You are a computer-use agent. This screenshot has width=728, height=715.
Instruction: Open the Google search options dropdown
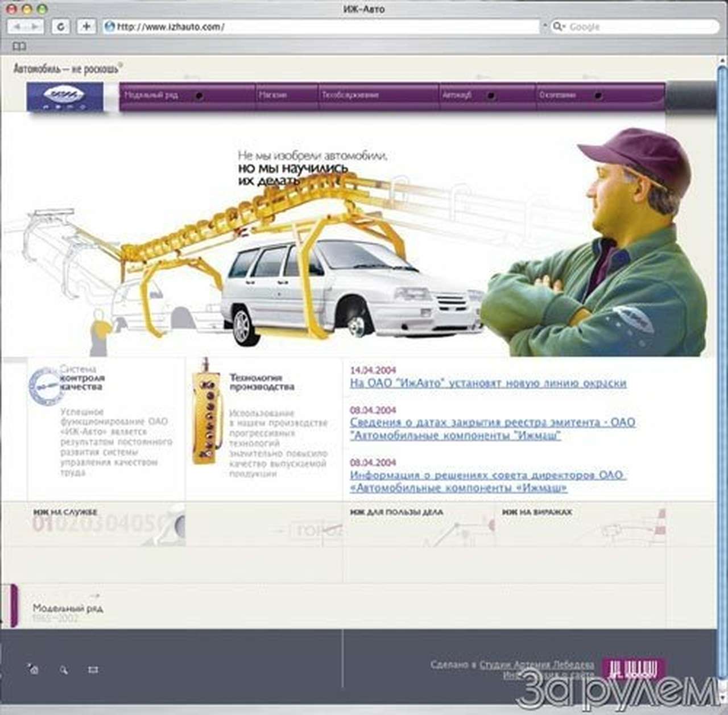coord(560,26)
